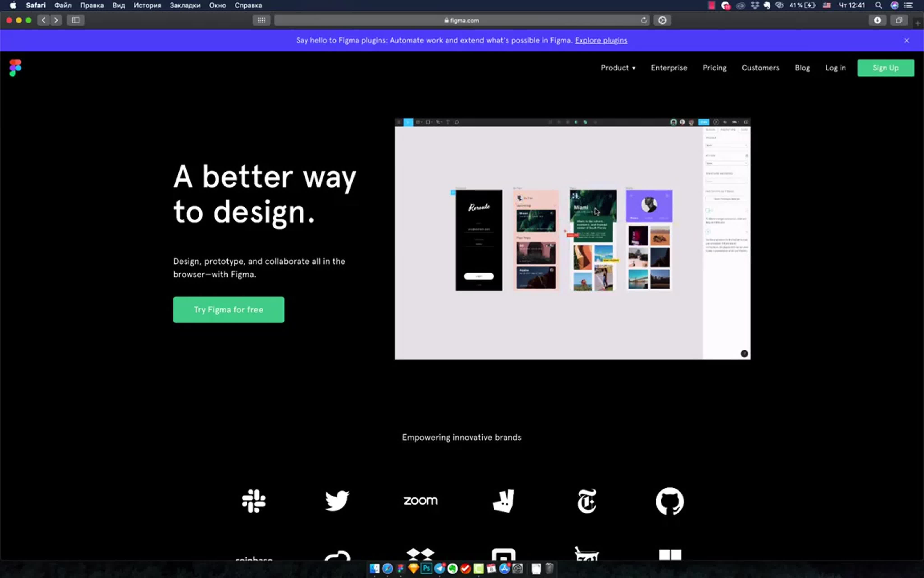
Task: Click Dropbox icon in menu bar
Action: 755,5
